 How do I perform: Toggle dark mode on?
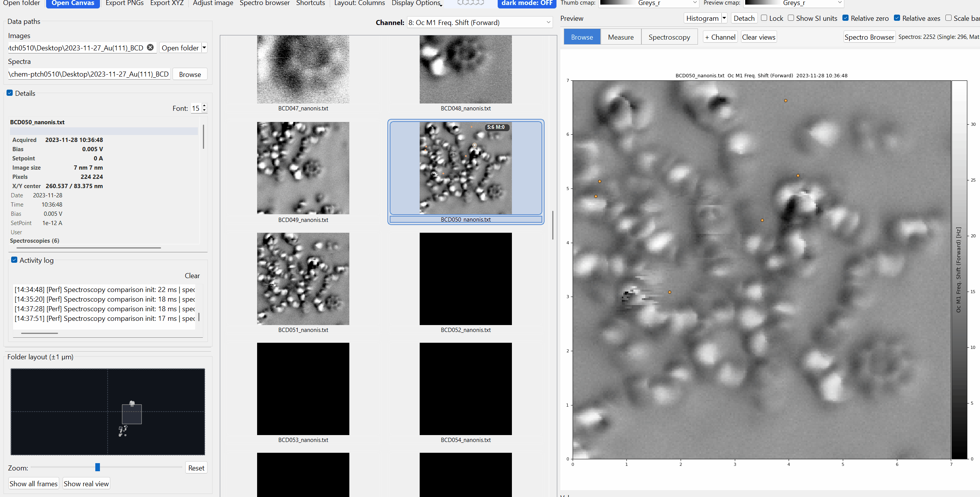tap(526, 3)
